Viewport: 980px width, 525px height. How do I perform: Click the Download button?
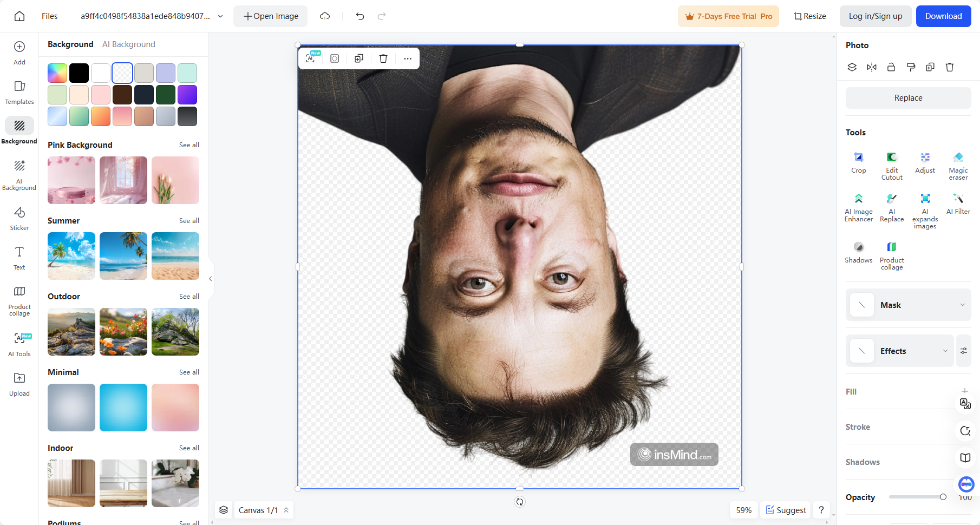pyautogui.click(x=943, y=16)
